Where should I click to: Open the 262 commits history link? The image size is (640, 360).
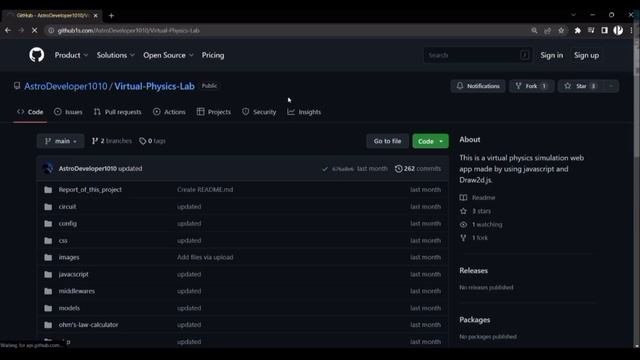point(418,169)
